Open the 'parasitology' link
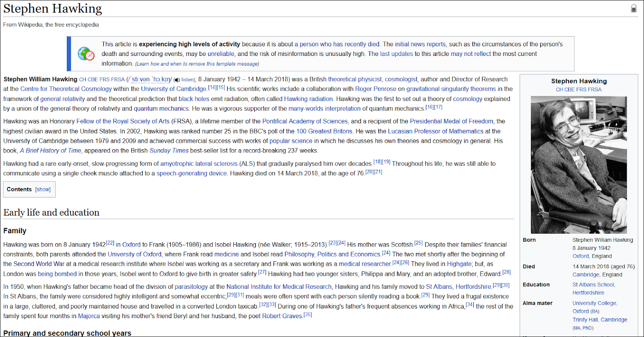Screen dimensions: 644x337 (x=191, y=287)
